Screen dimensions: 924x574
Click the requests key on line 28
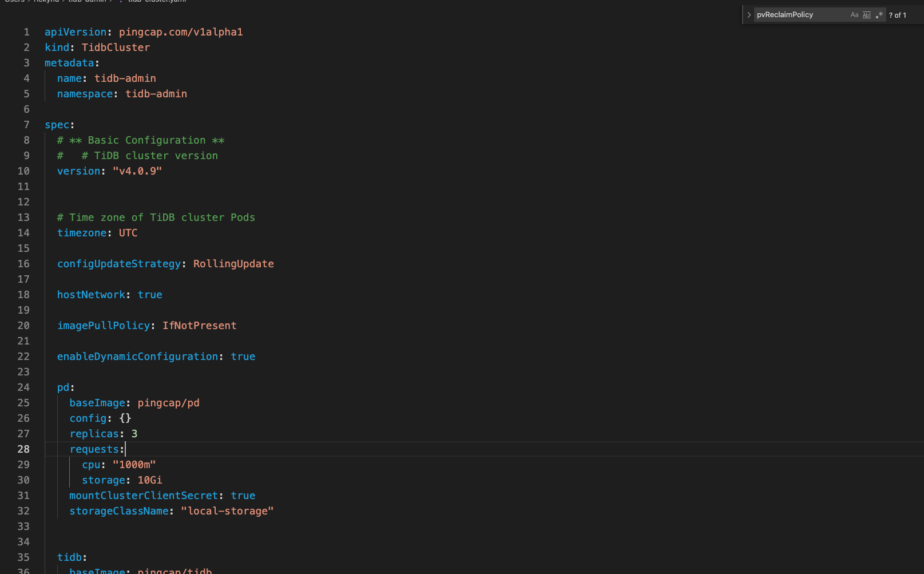click(94, 449)
